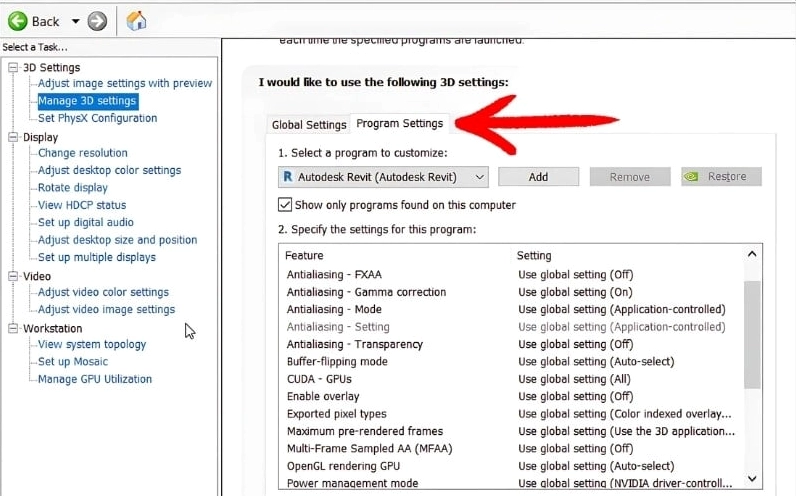Collapse the Workstation tree node
The image size is (796, 496).
(13, 328)
